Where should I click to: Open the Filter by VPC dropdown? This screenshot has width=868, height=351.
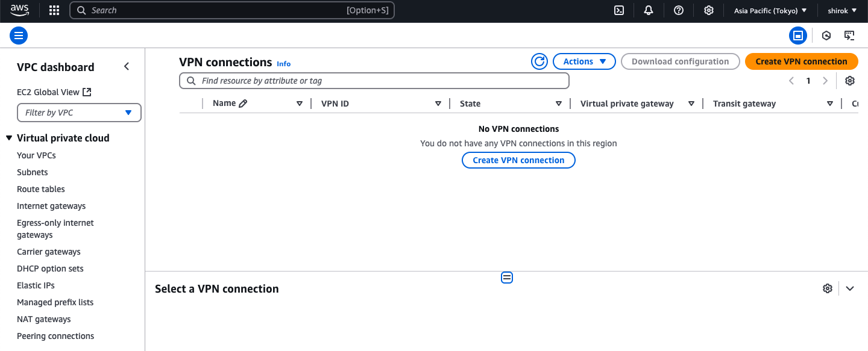click(79, 113)
